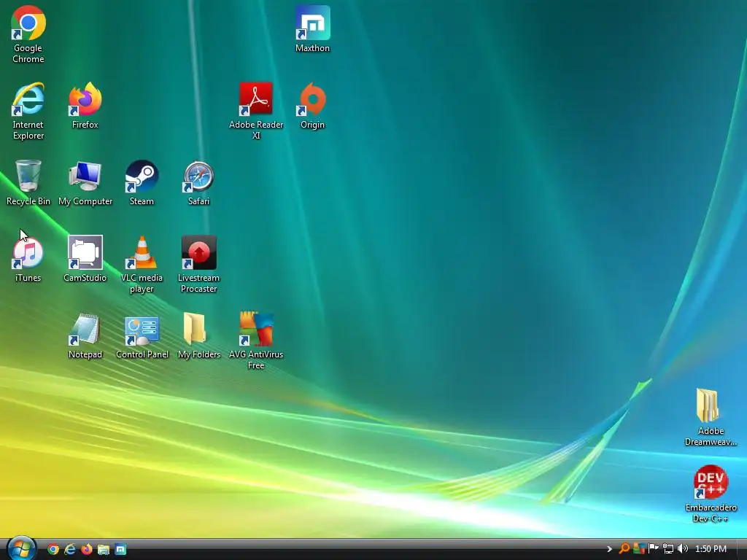747x560 pixels.
Task: Expand hidden system tray icons arrow
Action: [609, 549]
